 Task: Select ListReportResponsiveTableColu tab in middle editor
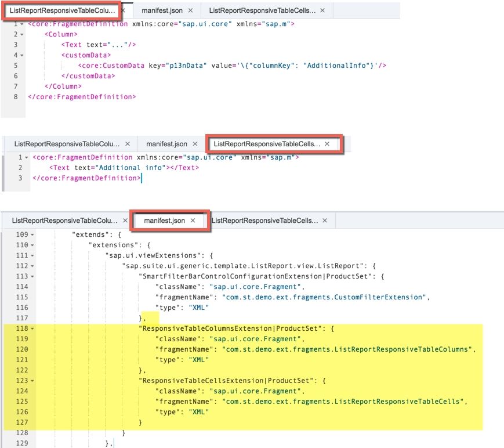[x=67, y=144]
